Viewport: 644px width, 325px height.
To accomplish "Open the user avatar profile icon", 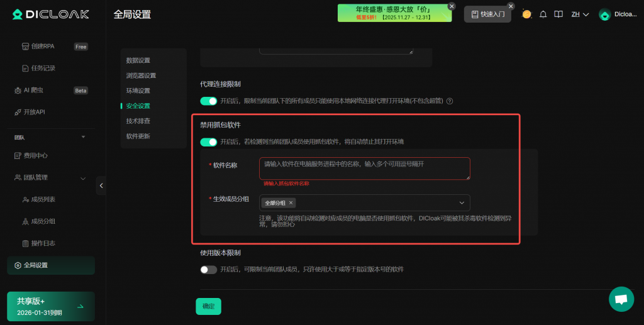I will click(x=604, y=14).
